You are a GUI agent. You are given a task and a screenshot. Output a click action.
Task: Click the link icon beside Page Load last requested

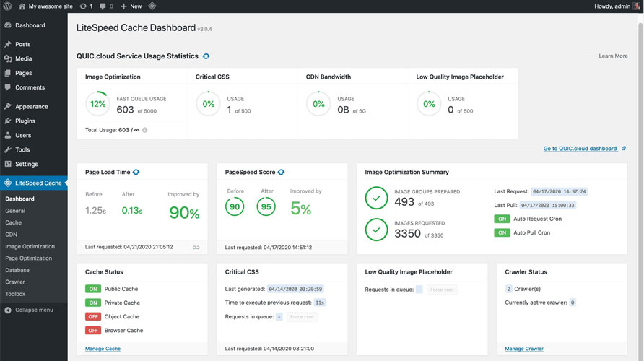click(x=196, y=247)
